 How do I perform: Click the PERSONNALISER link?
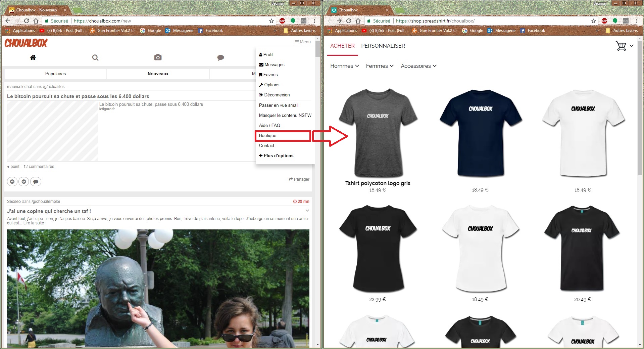(383, 46)
